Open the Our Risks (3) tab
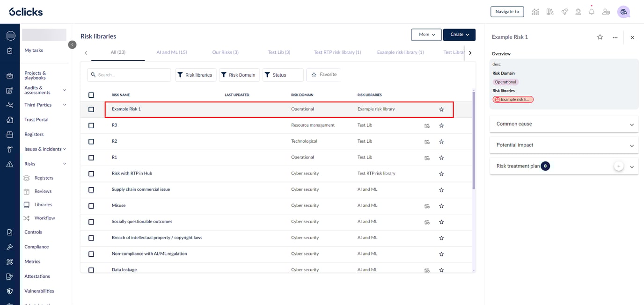Image resolution: width=644 pixels, height=305 pixels. point(225,52)
